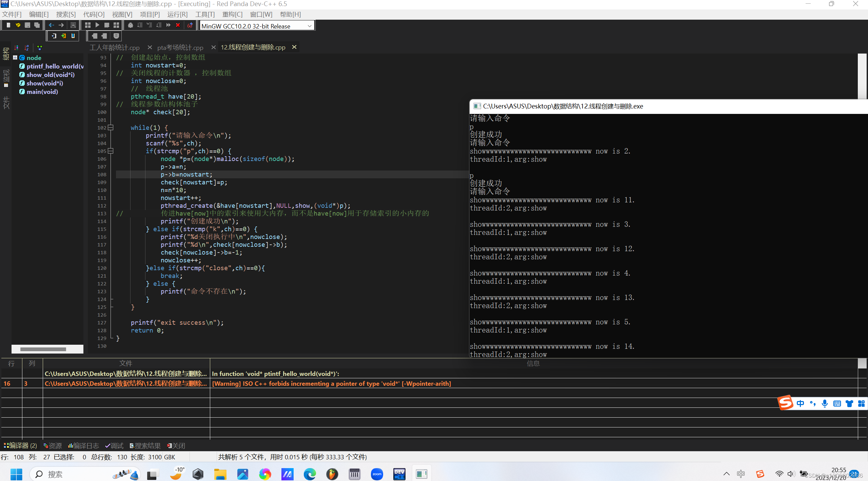This screenshot has width=868, height=481.
Task: Go back using the left arrow icon
Action: [x=52, y=25]
